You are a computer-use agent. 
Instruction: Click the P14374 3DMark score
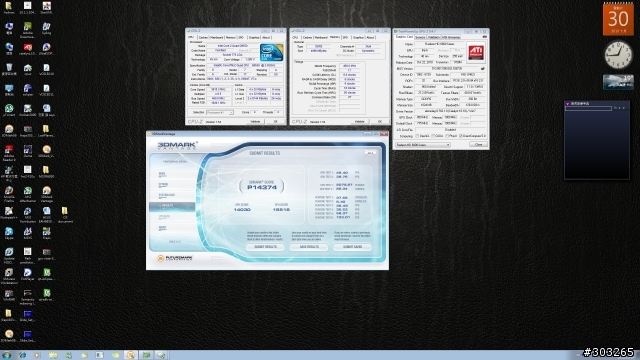pyautogui.click(x=262, y=187)
